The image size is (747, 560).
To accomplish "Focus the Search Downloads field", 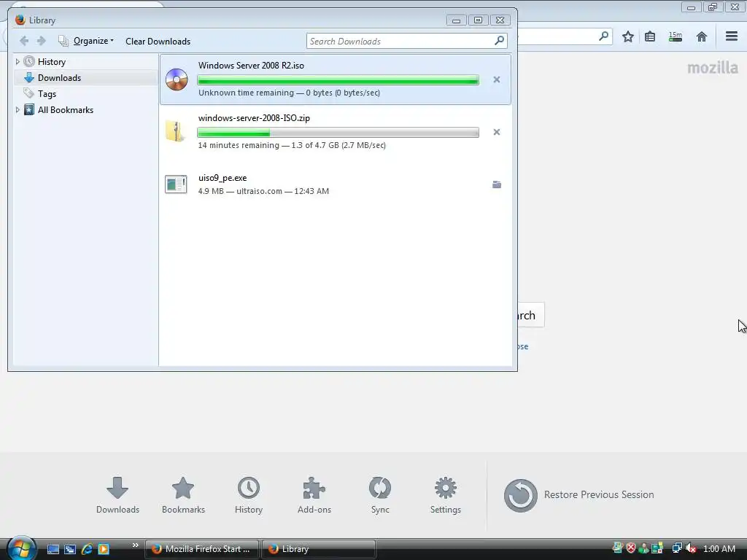I will (406, 41).
